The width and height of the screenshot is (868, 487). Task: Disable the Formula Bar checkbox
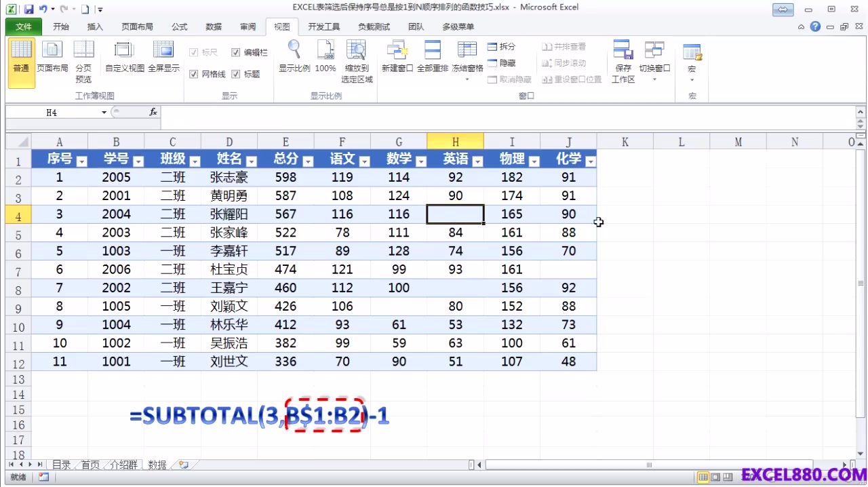[x=236, y=53]
